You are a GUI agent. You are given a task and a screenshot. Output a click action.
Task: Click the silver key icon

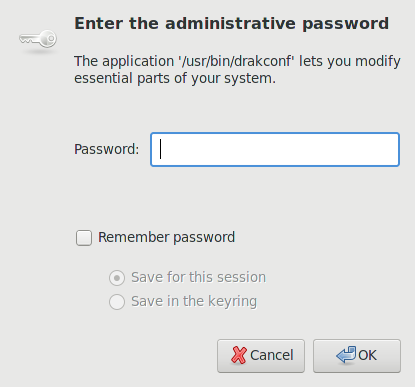pyautogui.click(x=38, y=39)
